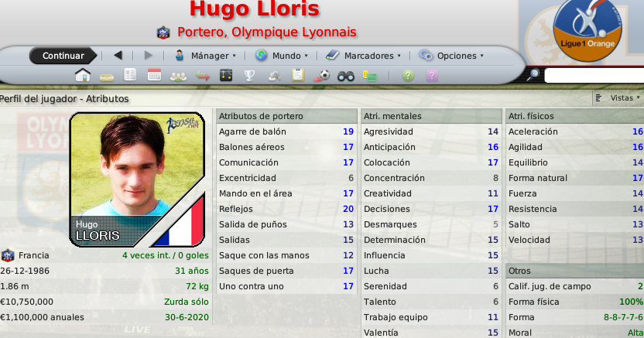Go to the home screen icon
The height and width of the screenshot is (338, 644).
[x=83, y=76]
